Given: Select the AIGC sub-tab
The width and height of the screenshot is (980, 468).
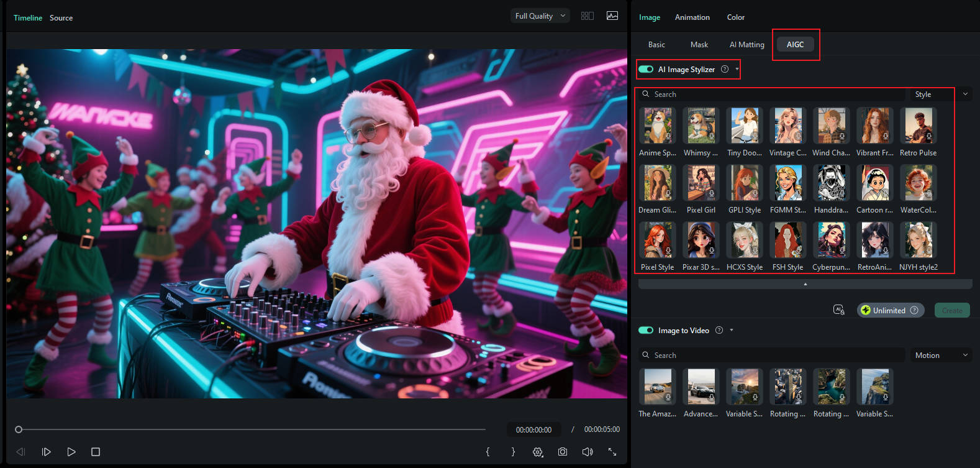Looking at the screenshot, I should (796, 45).
